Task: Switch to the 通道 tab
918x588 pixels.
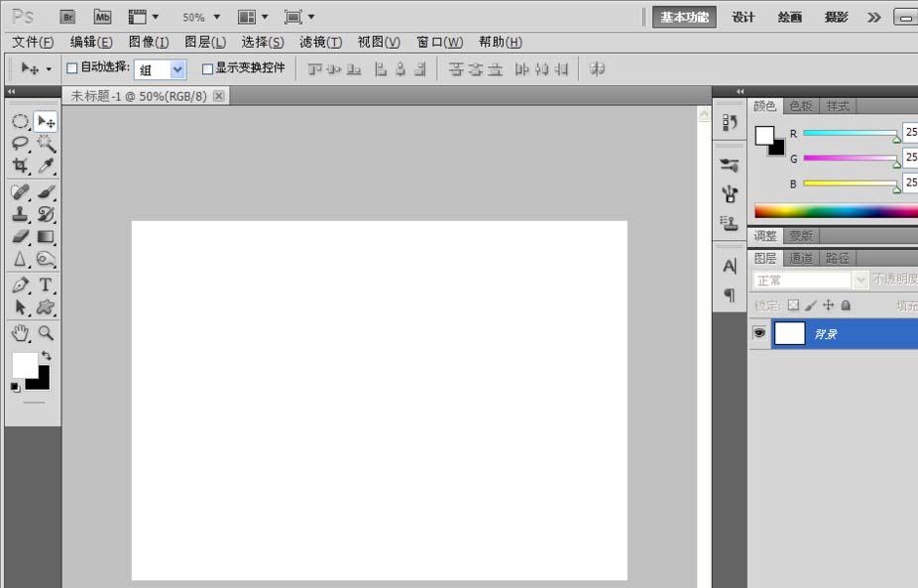Action: [x=801, y=258]
